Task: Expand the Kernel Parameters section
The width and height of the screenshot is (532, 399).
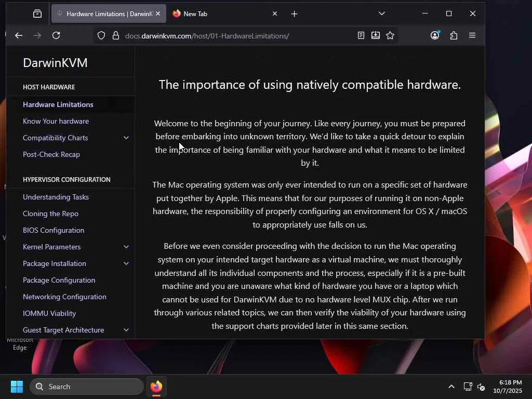Action: (x=126, y=247)
